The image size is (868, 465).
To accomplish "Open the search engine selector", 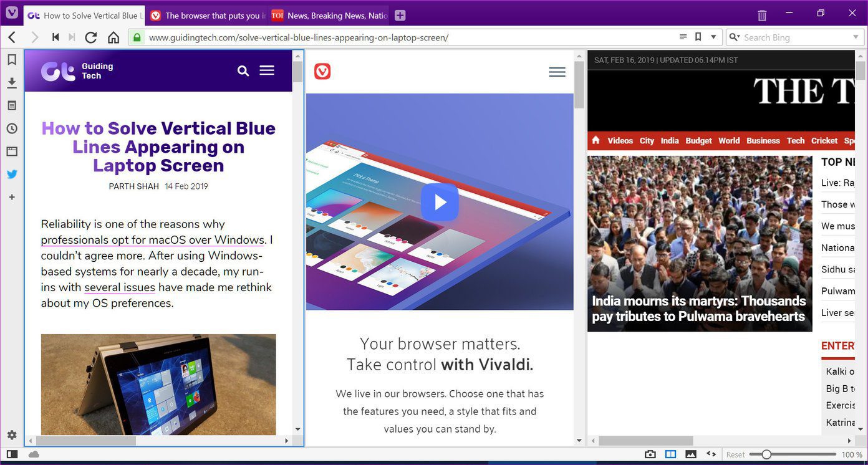I will 735,37.
